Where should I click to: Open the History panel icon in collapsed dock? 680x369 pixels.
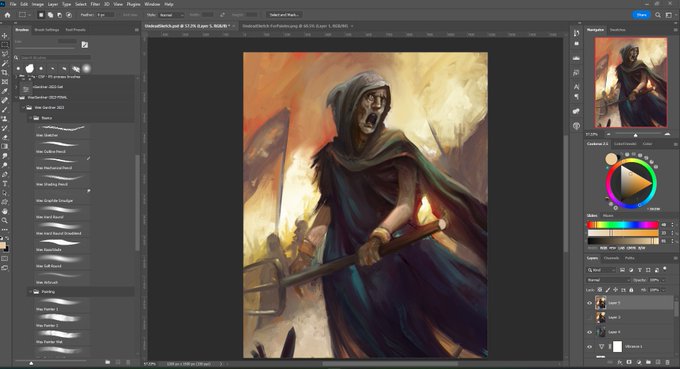coord(576,33)
